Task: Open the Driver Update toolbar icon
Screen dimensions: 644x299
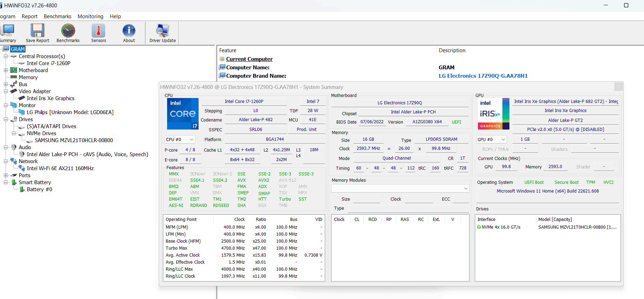Action: click(x=163, y=33)
